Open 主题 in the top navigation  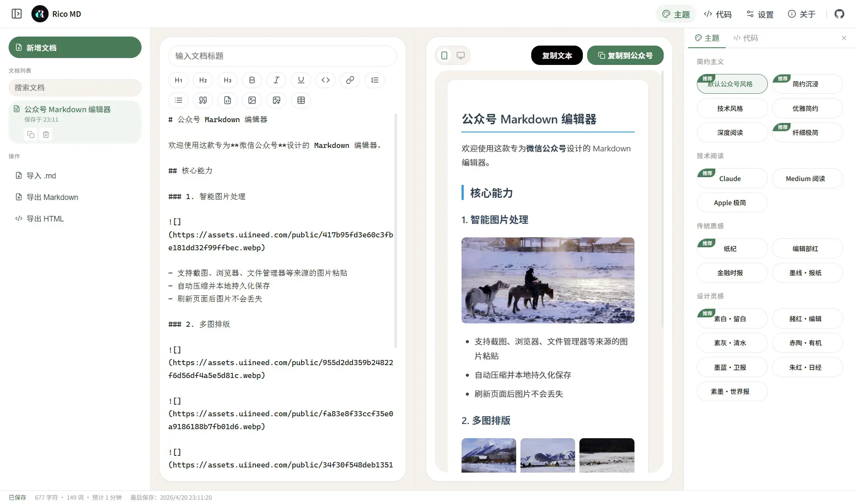click(x=676, y=14)
